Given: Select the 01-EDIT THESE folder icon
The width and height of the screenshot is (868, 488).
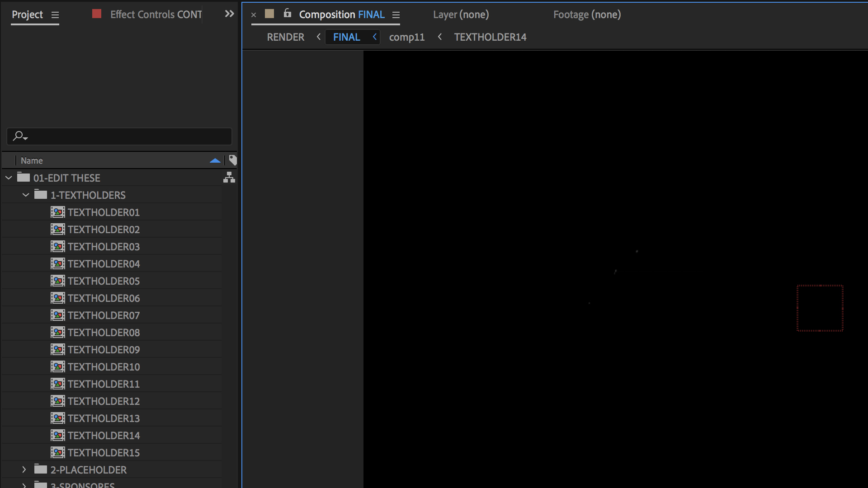Looking at the screenshot, I should point(24,178).
